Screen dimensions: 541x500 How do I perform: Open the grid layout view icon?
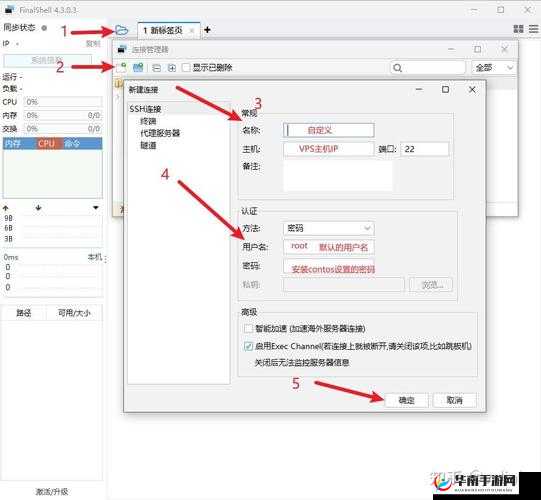pyautogui.click(x=518, y=29)
